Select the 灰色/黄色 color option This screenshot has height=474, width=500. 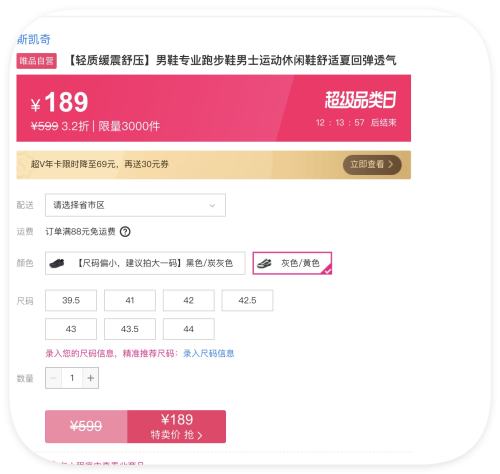pos(292,263)
